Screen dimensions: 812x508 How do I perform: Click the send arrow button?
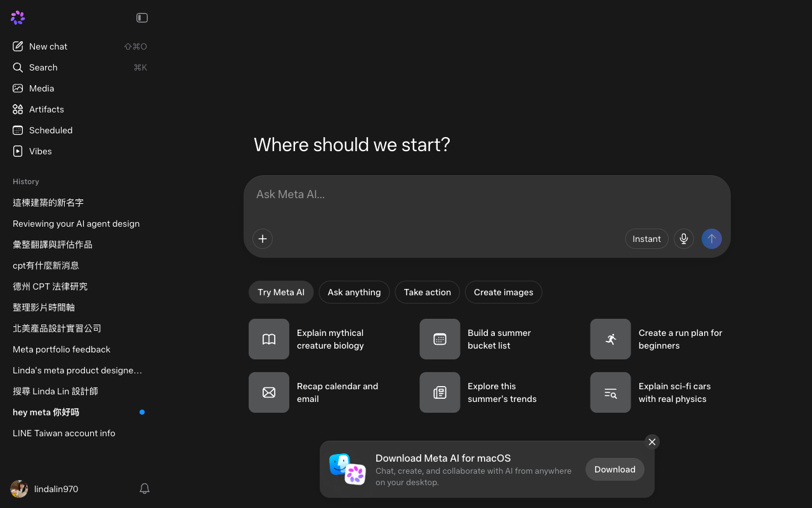712,239
